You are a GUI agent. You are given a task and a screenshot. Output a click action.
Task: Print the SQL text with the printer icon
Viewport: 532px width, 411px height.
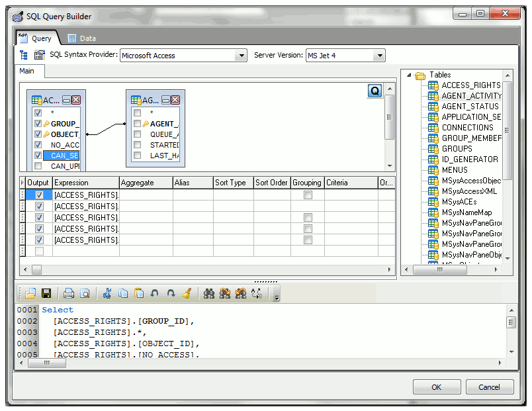69,293
